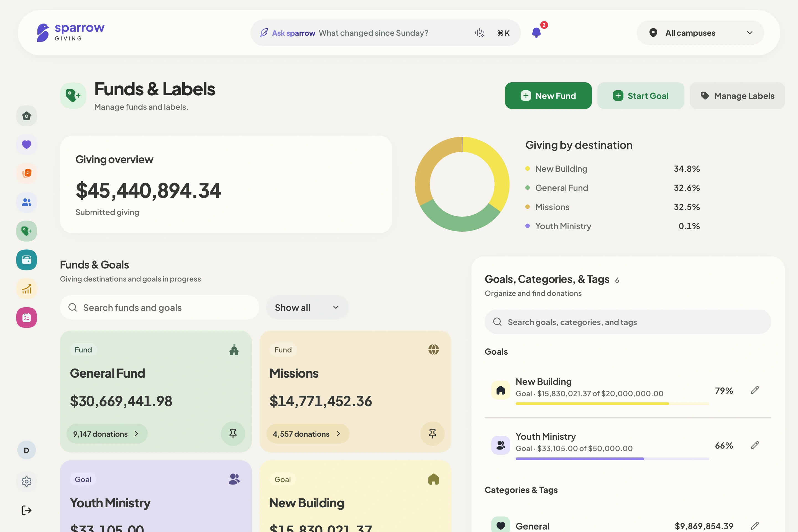Click the Giving overview total $45,440,894.34
The height and width of the screenshot is (532, 798).
click(x=148, y=190)
